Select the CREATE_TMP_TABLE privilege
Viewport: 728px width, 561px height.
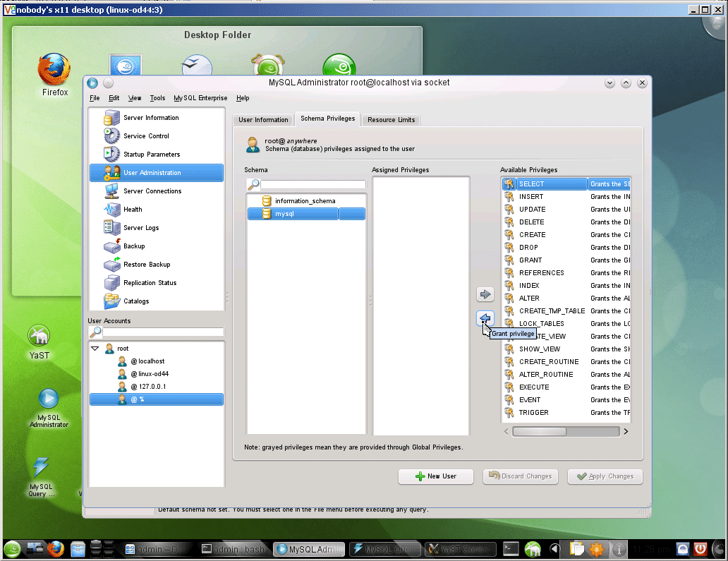(x=566, y=311)
